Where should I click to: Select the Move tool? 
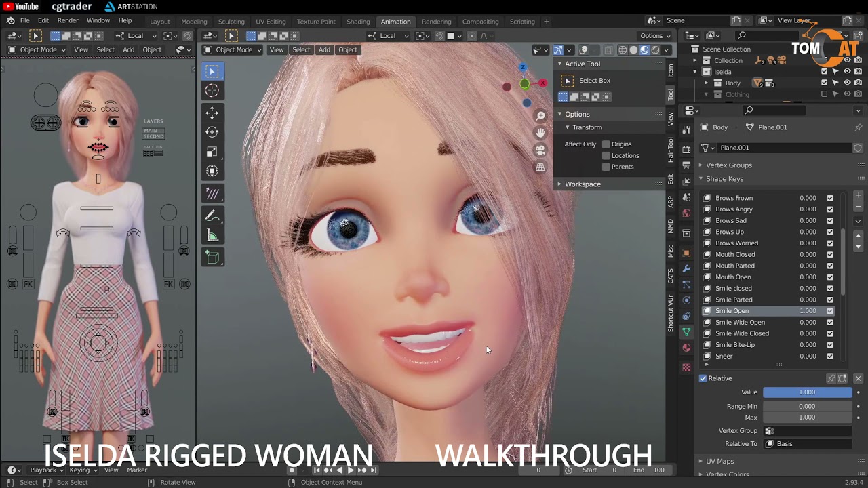[212, 113]
